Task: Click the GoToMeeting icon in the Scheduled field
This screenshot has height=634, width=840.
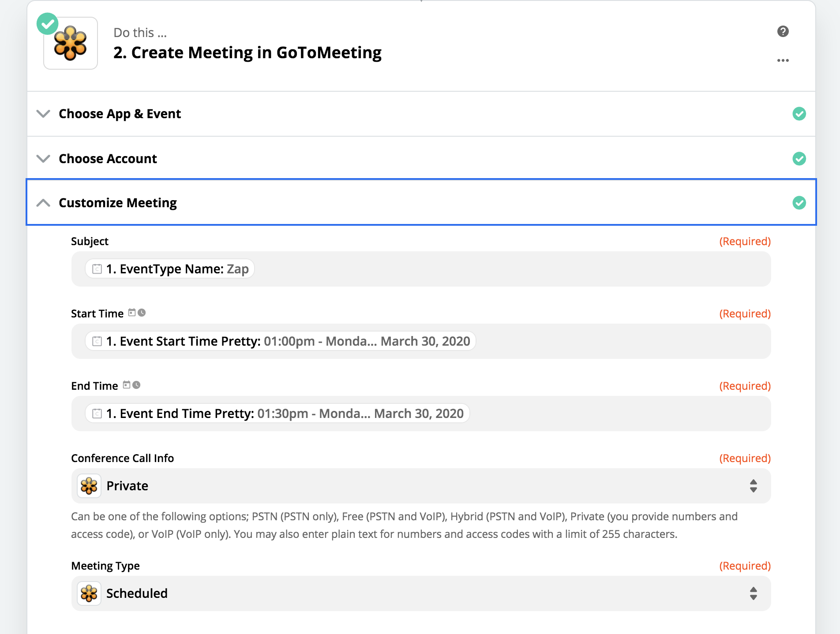Action: pos(89,593)
